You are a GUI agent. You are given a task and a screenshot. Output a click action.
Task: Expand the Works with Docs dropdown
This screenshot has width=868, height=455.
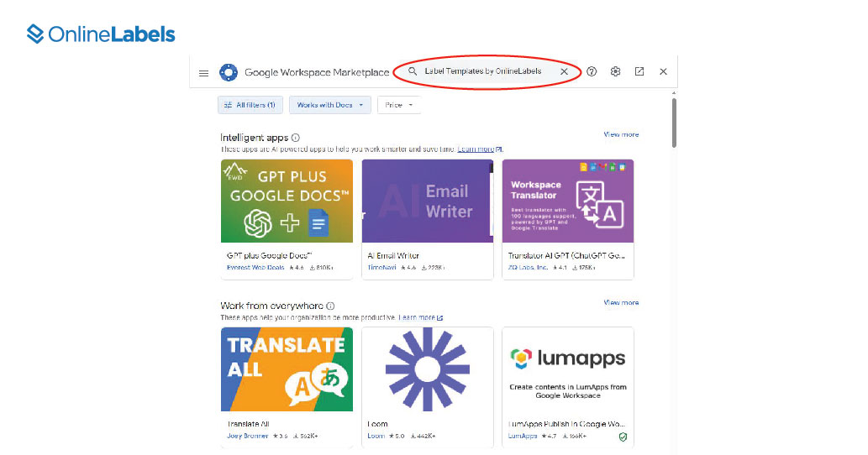pyautogui.click(x=330, y=105)
